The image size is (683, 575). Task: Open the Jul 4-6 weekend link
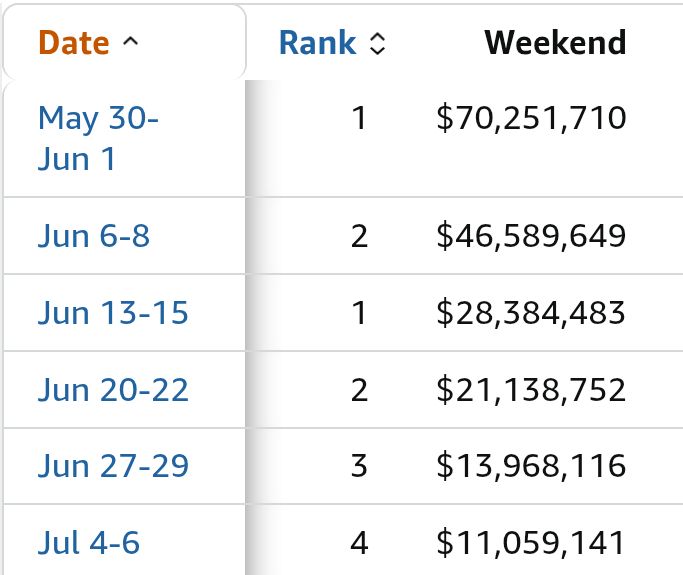tap(88, 542)
